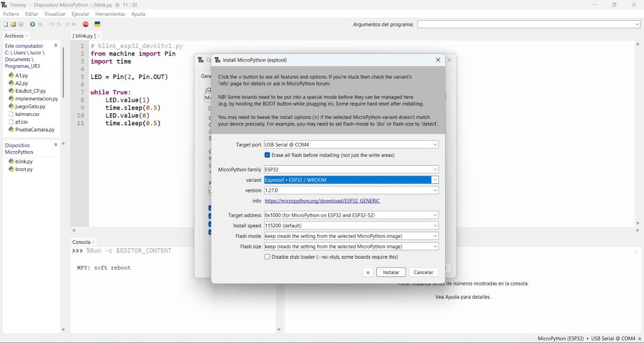Open the Fichero menu
644x343 pixels.
pos(11,14)
